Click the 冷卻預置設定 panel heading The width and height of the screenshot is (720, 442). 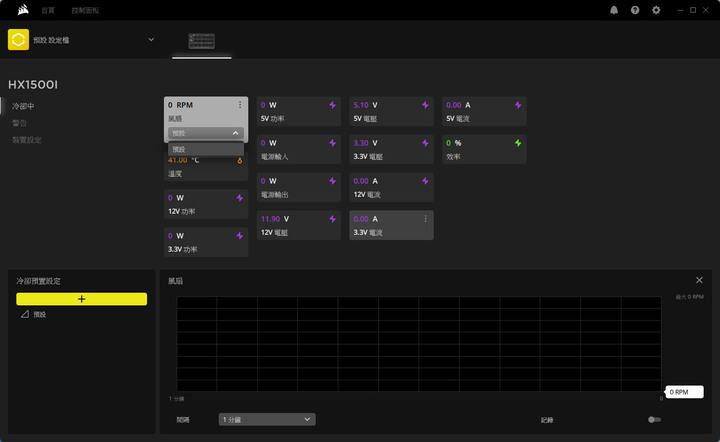[39, 281]
